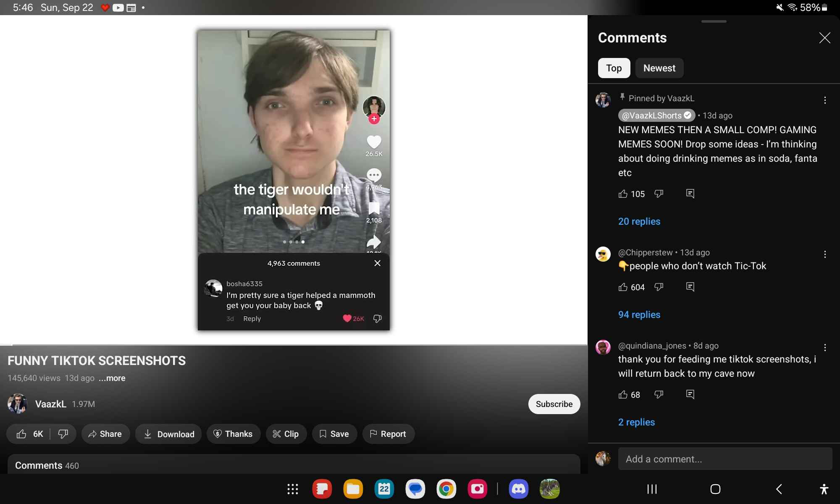Report the video
Screen dimensions: 840x504
tap(388, 434)
